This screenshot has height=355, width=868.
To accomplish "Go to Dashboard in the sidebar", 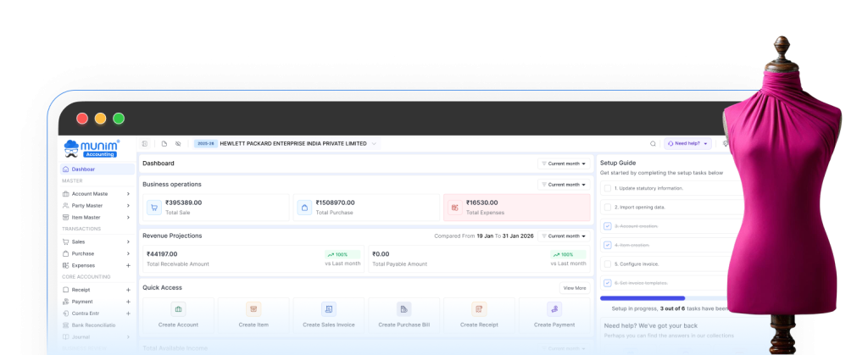I will [x=83, y=169].
